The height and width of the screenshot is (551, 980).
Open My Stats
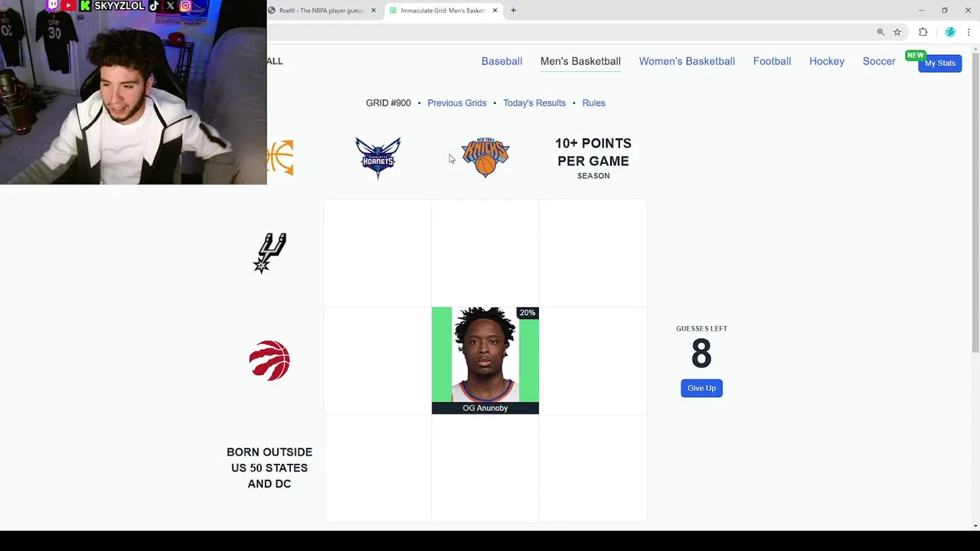[x=939, y=63]
